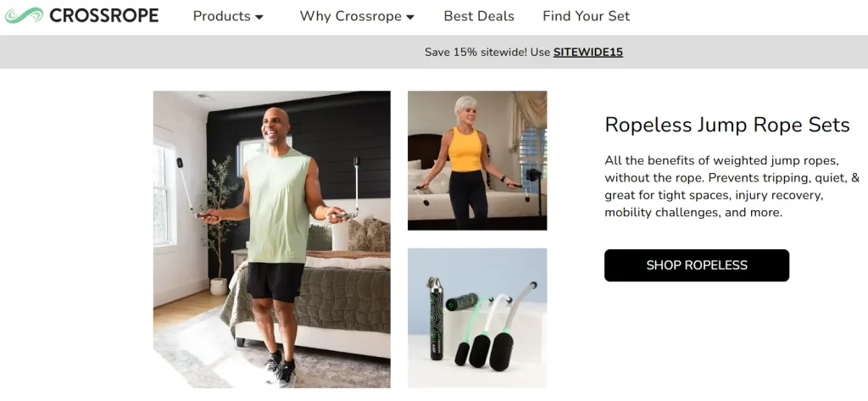The image size is (868, 401).
Task: Open the Find Your Set page
Action: click(x=587, y=16)
